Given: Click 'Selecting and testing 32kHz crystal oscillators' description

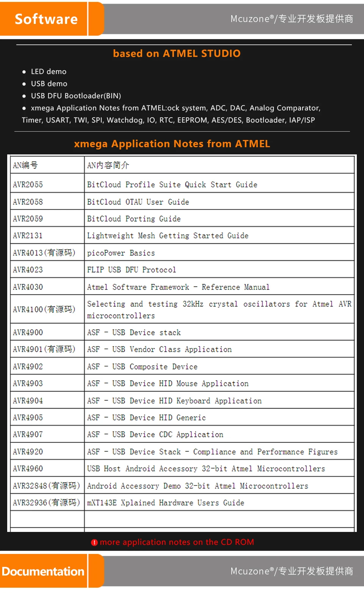Looking at the screenshot, I should [219, 309].
